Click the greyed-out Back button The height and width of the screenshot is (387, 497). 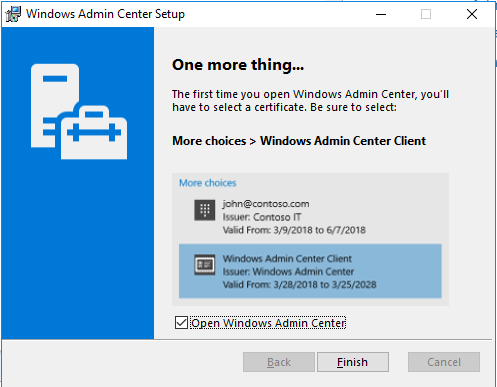(x=279, y=362)
